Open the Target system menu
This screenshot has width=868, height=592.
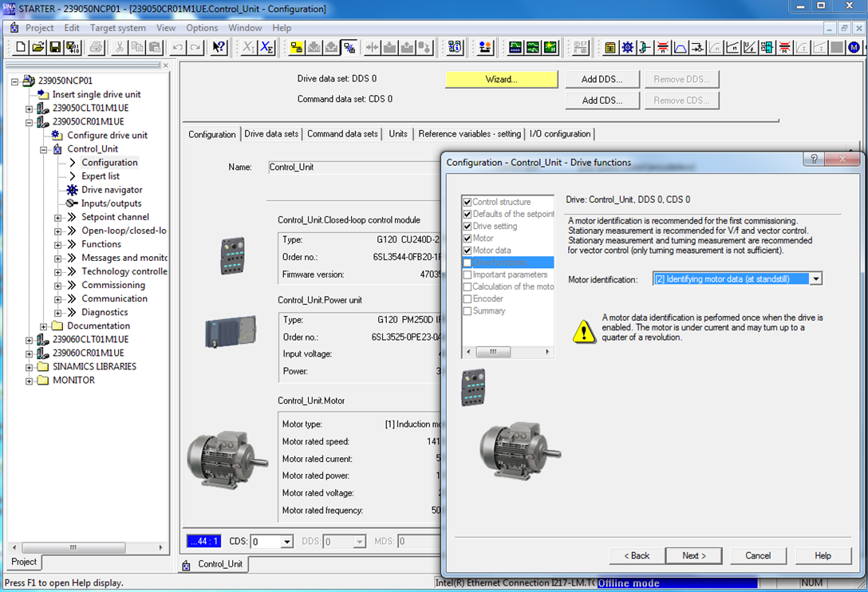pos(118,28)
